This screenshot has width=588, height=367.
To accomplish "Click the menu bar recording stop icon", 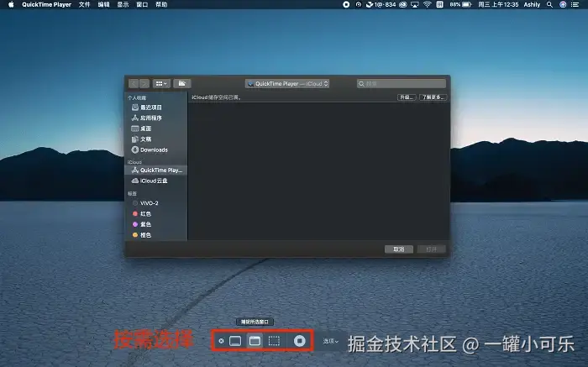I will tap(346, 4).
